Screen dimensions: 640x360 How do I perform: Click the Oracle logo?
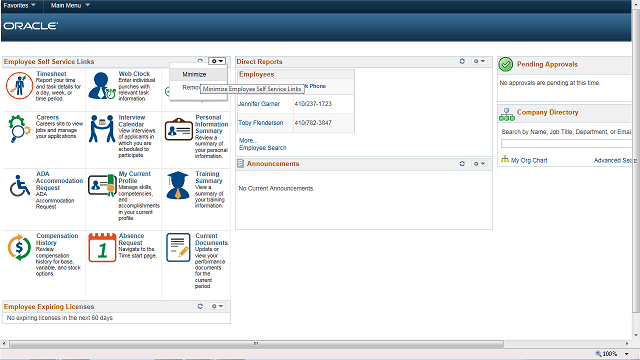(x=31, y=26)
